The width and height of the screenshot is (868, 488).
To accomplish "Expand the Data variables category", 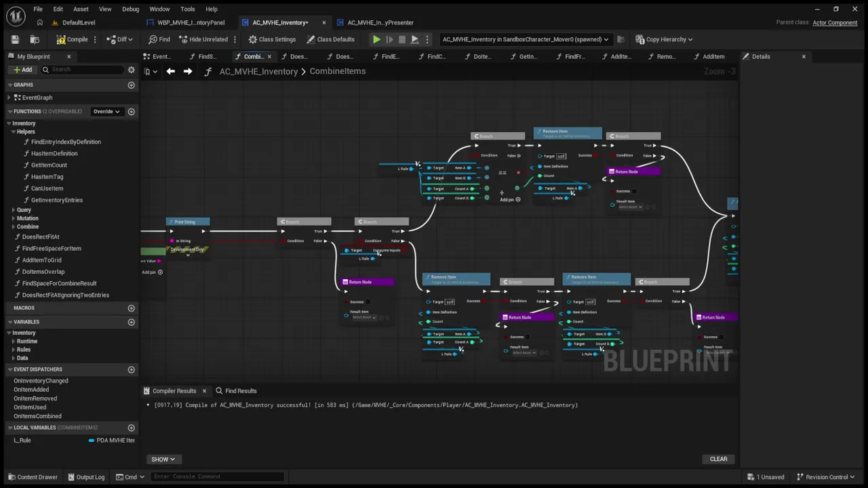I will (x=14, y=358).
